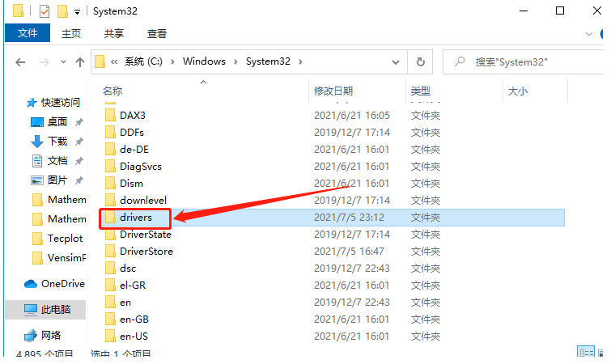Select the DDFs folder icon
The image size is (615, 364).
(x=110, y=132)
